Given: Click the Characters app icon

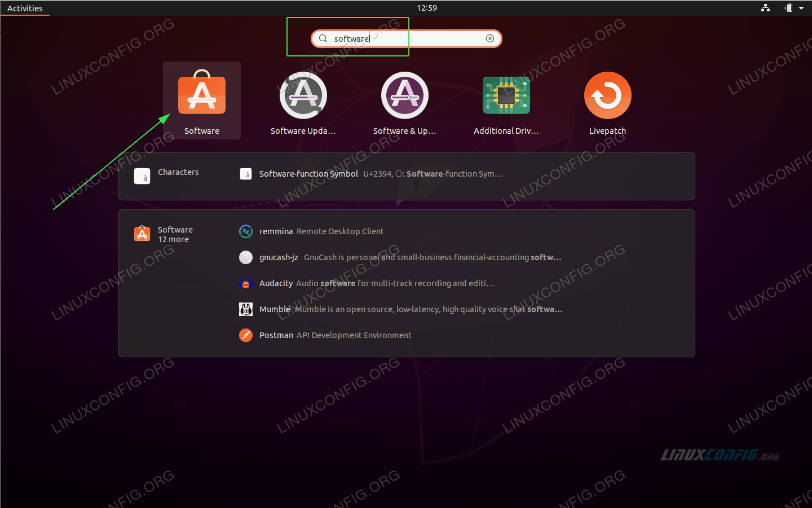Looking at the screenshot, I should pyautogui.click(x=142, y=176).
